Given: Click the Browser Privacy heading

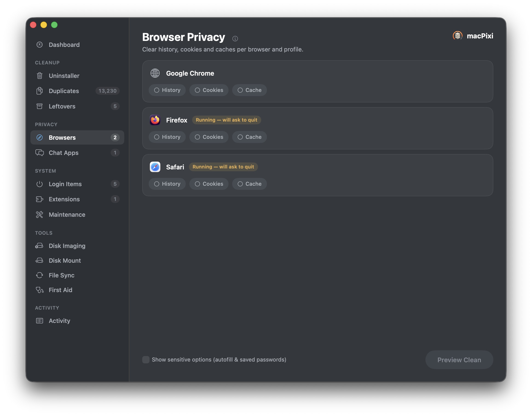Looking at the screenshot, I should [183, 37].
